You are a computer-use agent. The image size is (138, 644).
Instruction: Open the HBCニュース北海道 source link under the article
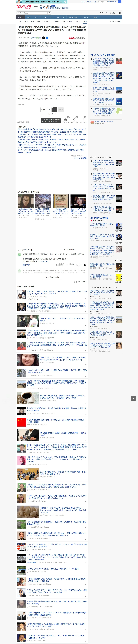click(80, 158)
